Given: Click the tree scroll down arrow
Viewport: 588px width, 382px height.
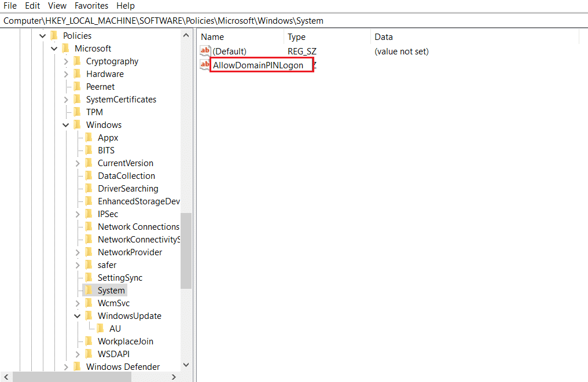Looking at the screenshot, I should click(x=186, y=365).
